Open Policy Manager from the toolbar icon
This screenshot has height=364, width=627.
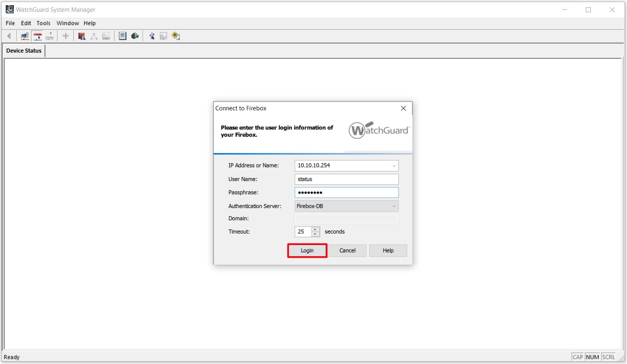(82, 36)
